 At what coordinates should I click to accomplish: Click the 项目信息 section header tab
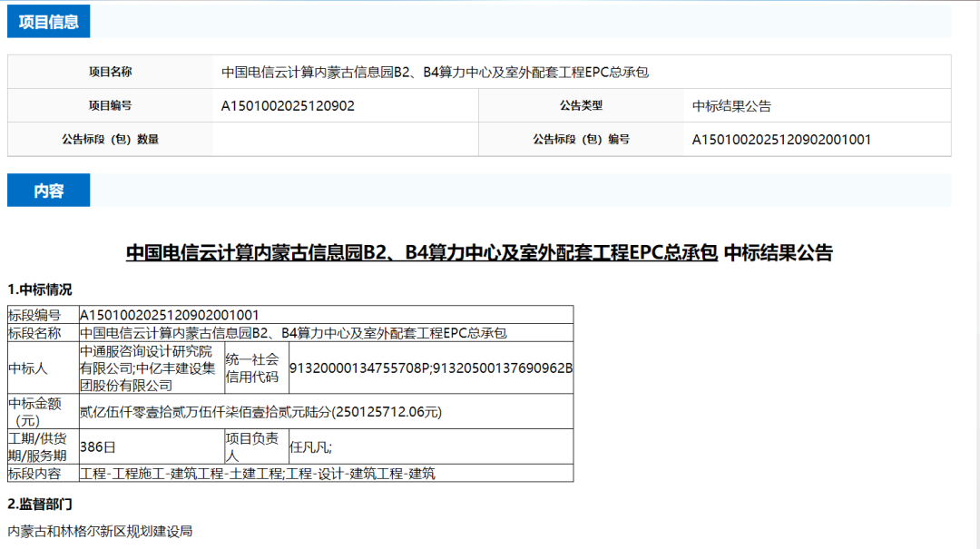tap(48, 21)
